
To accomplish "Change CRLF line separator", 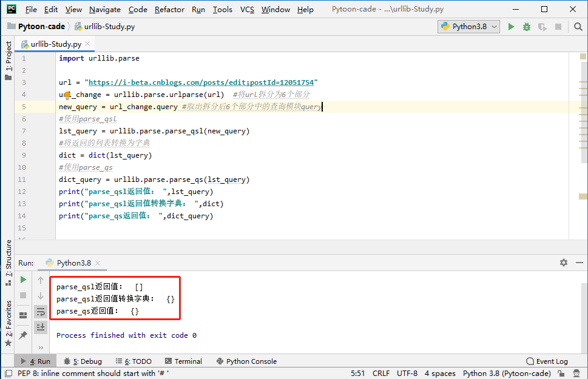I will 381,374.
